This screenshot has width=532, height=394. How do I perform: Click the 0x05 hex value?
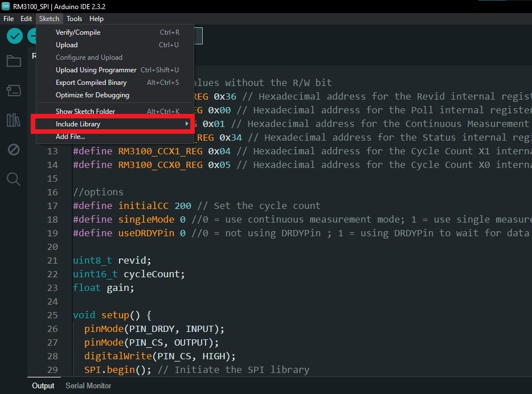coord(219,165)
